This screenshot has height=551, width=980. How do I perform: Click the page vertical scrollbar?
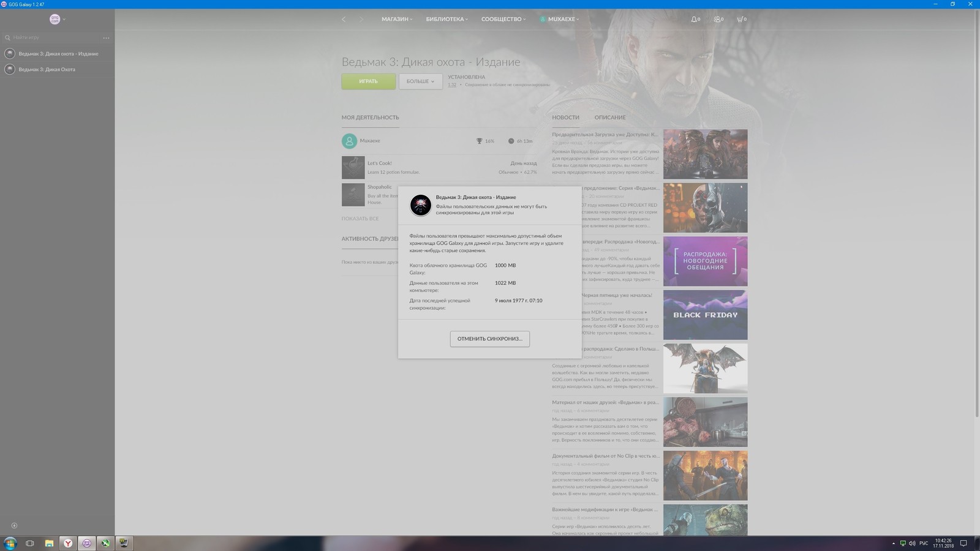pos(976,214)
